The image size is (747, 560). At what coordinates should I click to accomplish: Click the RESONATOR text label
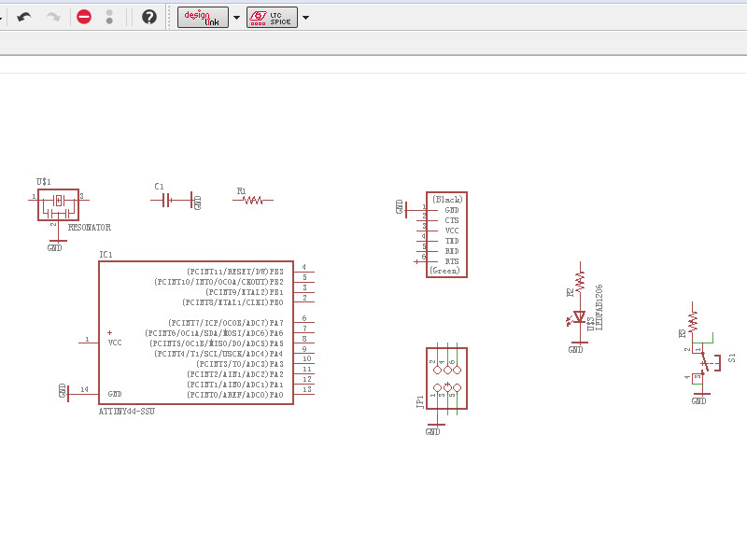click(90, 228)
